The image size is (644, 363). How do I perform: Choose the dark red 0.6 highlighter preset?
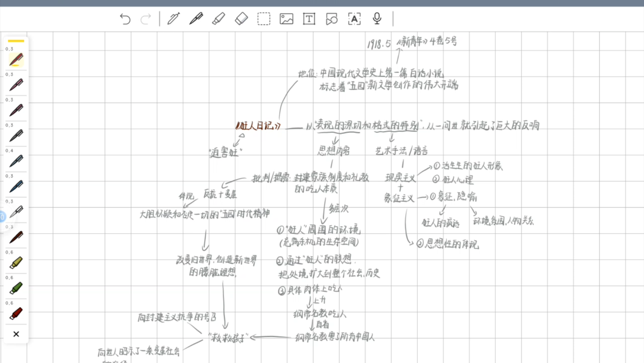[x=16, y=313]
